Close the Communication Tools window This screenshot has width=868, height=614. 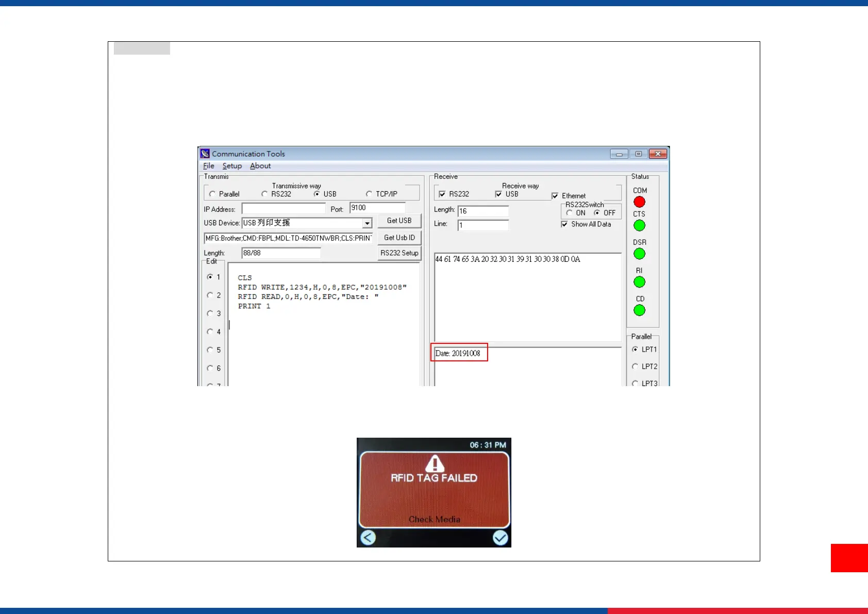[658, 154]
